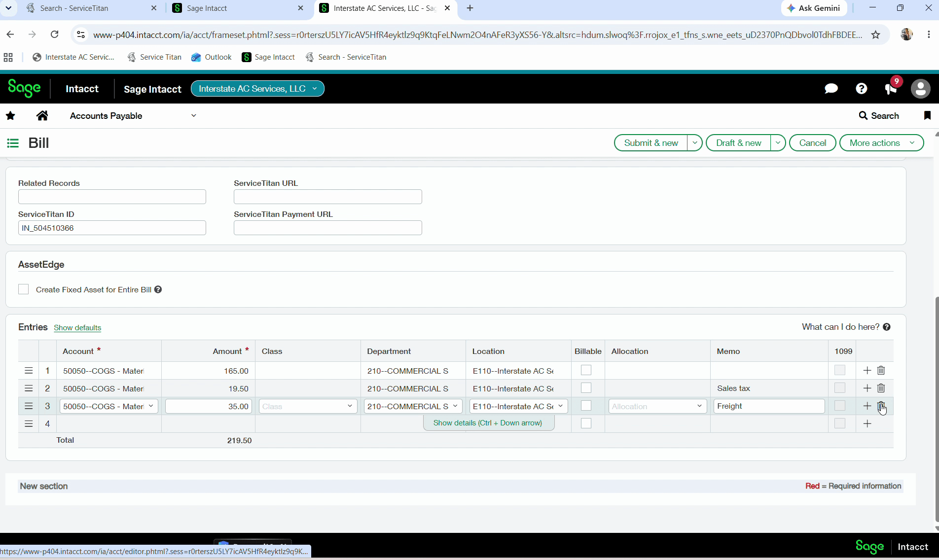Add row after Sales tax entry
The width and height of the screenshot is (939, 560).
click(867, 388)
